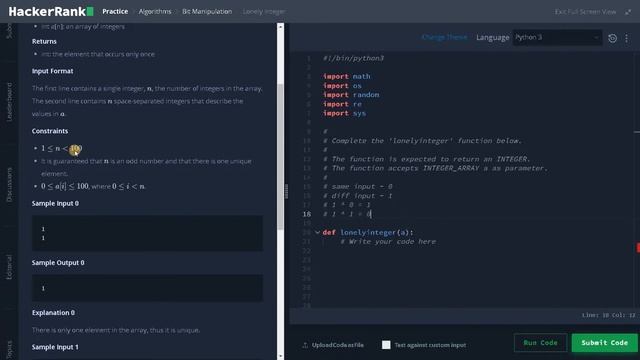The height and width of the screenshot is (360, 640).
Task: Go to the Algorithms breadcrumb
Action: pyautogui.click(x=155, y=11)
